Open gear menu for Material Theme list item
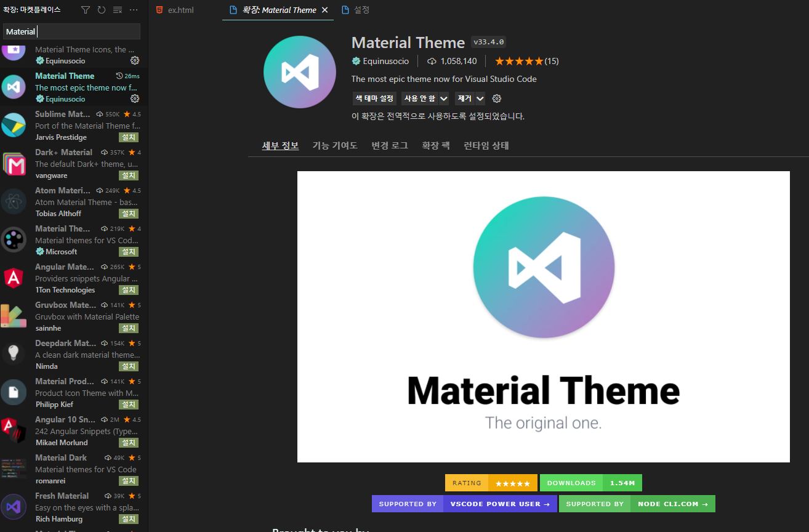The image size is (809, 532). click(135, 99)
